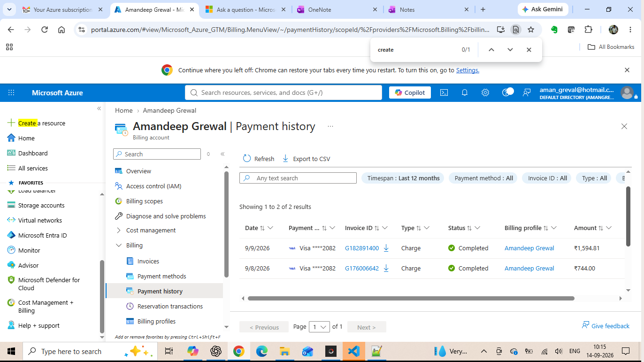Open the Azure portal waffle menu
644x362 pixels.
coord(11,93)
